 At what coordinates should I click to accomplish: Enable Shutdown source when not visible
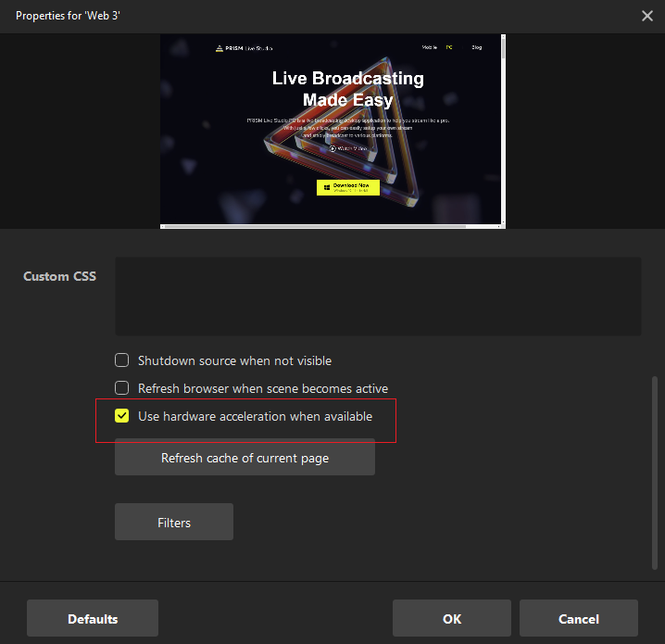point(121,360)
